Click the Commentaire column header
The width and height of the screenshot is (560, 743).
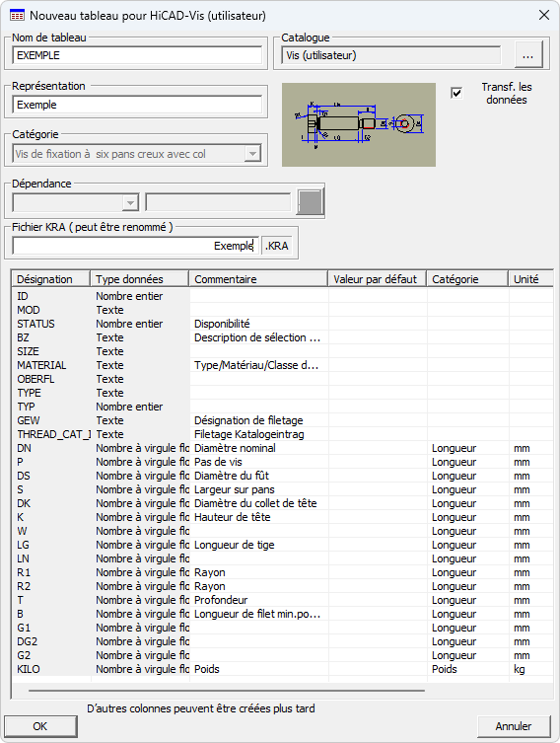click(258, 279)
